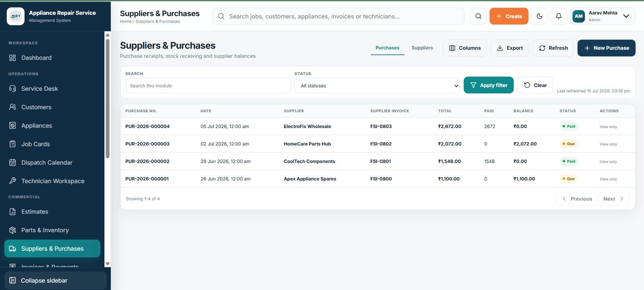This screenshot has width=644, height=290.
Task: Click invoice FSI-0800
Action: click(x=381, y=179)
